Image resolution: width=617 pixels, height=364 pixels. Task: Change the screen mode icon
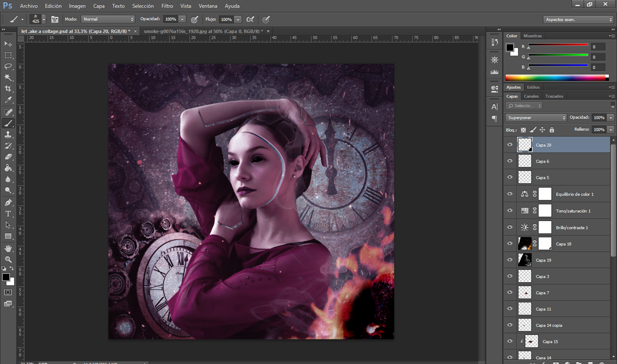point(8,304)
